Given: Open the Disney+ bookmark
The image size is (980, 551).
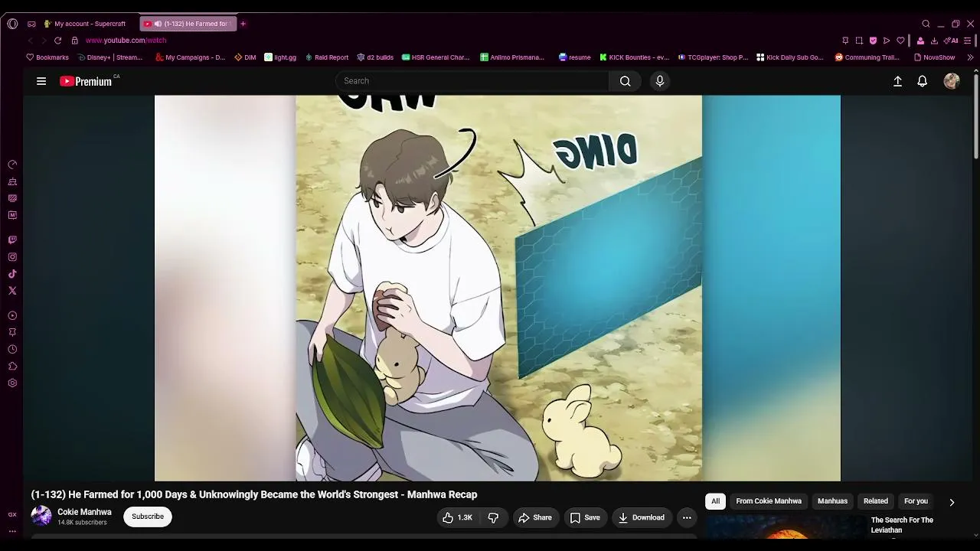Looking at the screenshot, I should (110, 57).
